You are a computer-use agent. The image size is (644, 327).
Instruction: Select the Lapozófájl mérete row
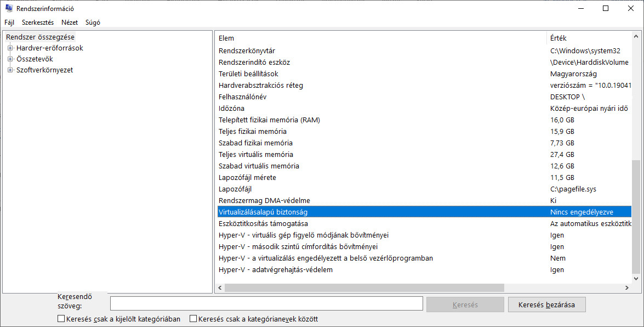click(x=424, y=178)
